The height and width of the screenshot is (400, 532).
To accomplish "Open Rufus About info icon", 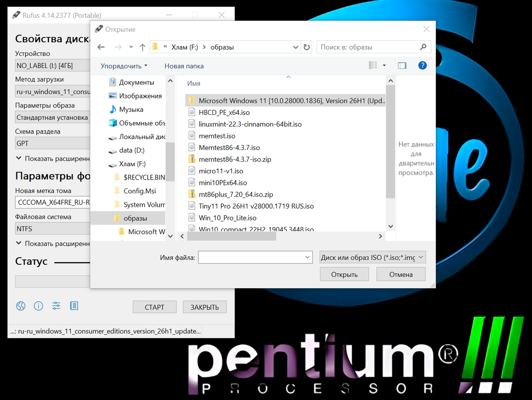I will pos(39,306).
